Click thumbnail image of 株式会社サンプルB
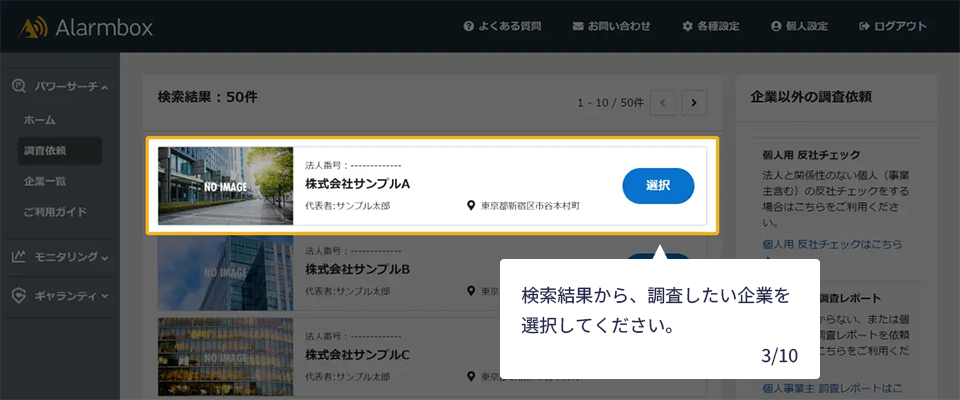This screenshot has width=960, height=400. point(225,273)
